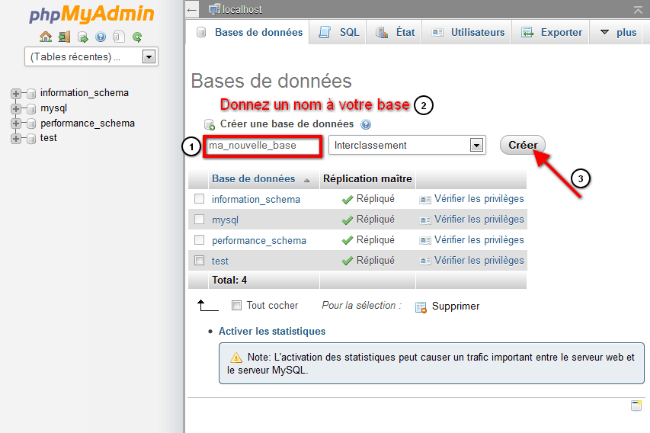Open mysql link in database table
The height and width of the screenshot is (433, 650).
point(225,220)
